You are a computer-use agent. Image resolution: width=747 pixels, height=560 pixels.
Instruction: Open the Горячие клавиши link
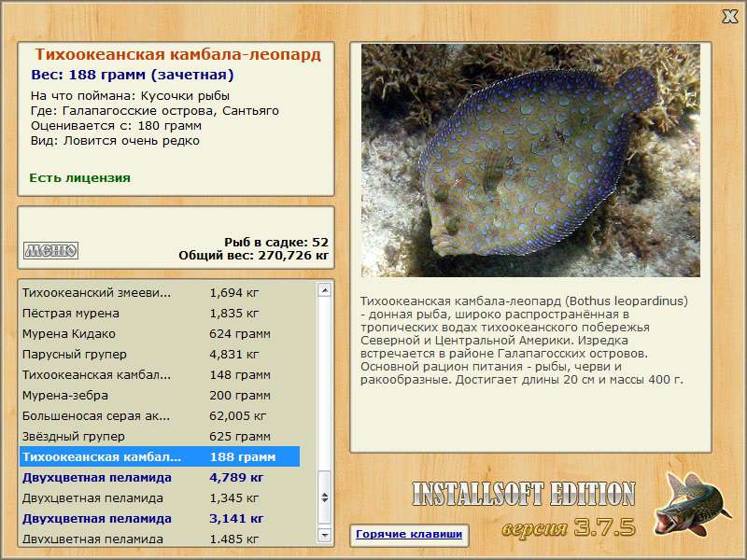point(409,534)
